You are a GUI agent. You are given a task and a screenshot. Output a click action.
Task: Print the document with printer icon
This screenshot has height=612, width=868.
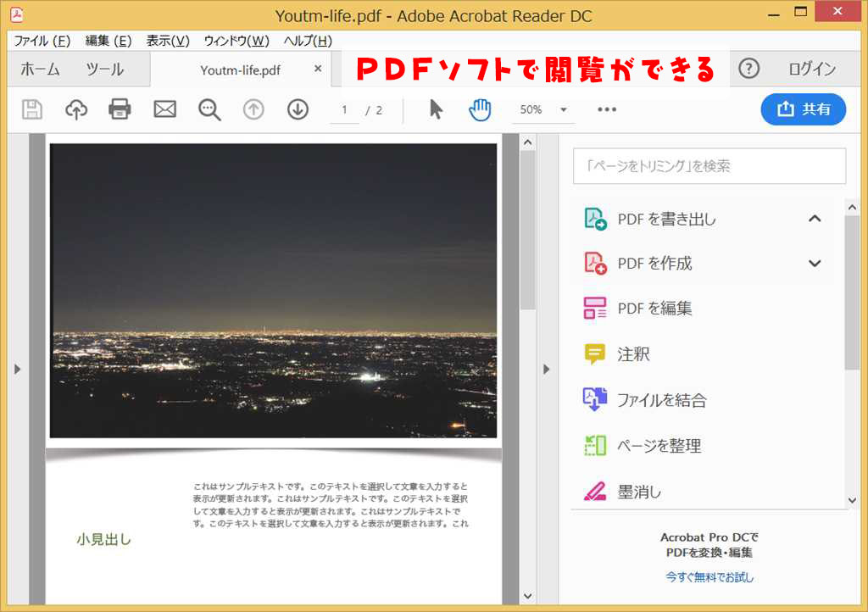120,109
